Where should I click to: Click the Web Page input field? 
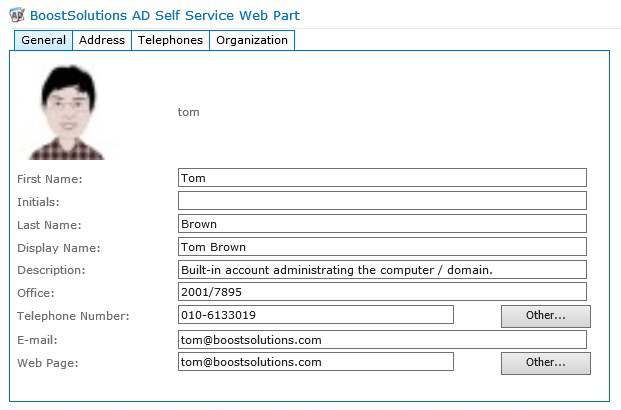pyautogui.click(x=316, y=362)
